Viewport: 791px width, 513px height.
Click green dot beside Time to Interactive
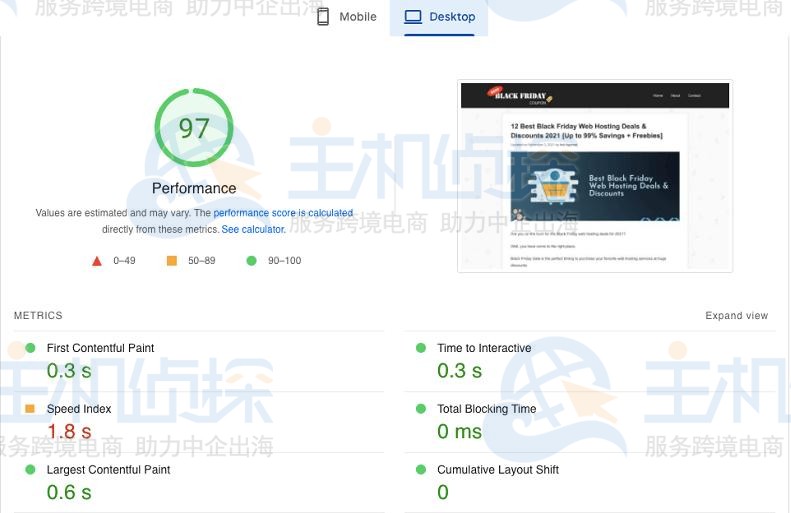click(421, 348)
